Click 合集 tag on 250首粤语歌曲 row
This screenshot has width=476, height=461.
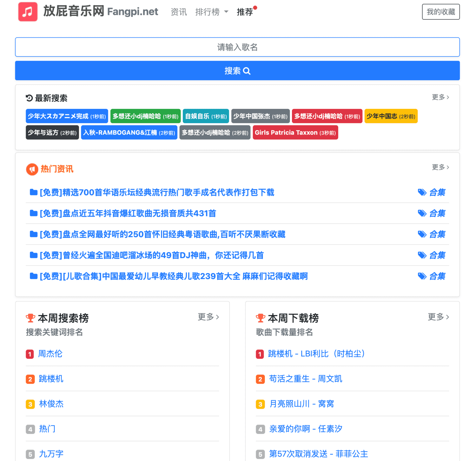[432, 234]
